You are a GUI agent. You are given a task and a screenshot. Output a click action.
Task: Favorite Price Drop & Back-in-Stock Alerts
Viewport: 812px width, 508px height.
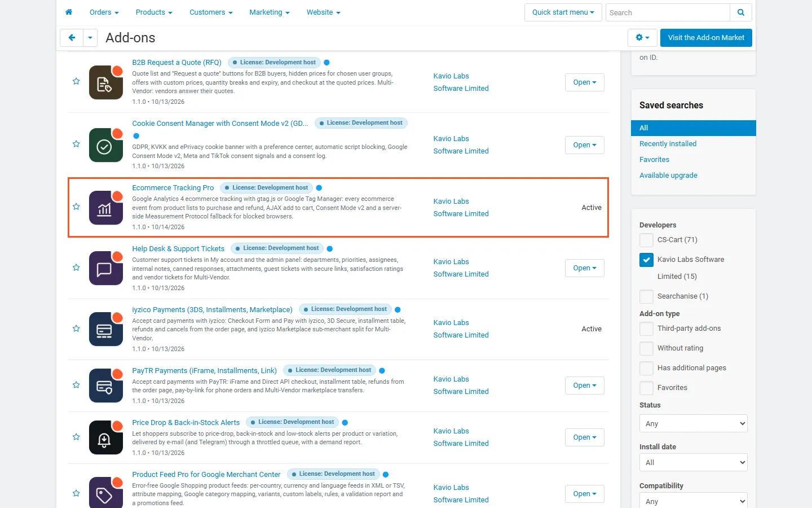76,437
